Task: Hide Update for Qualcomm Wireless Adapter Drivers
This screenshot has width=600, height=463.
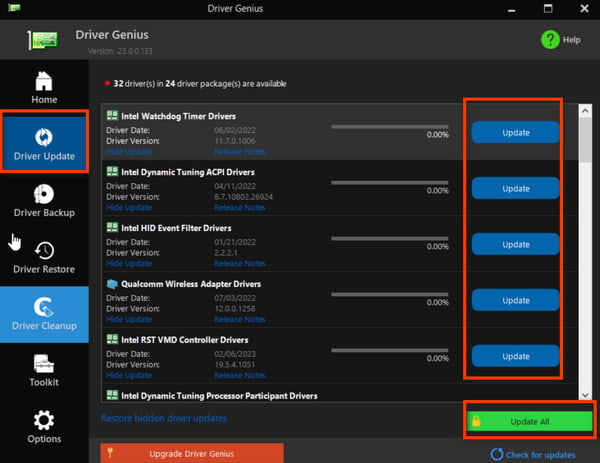Action: click(x=129, y=319)
